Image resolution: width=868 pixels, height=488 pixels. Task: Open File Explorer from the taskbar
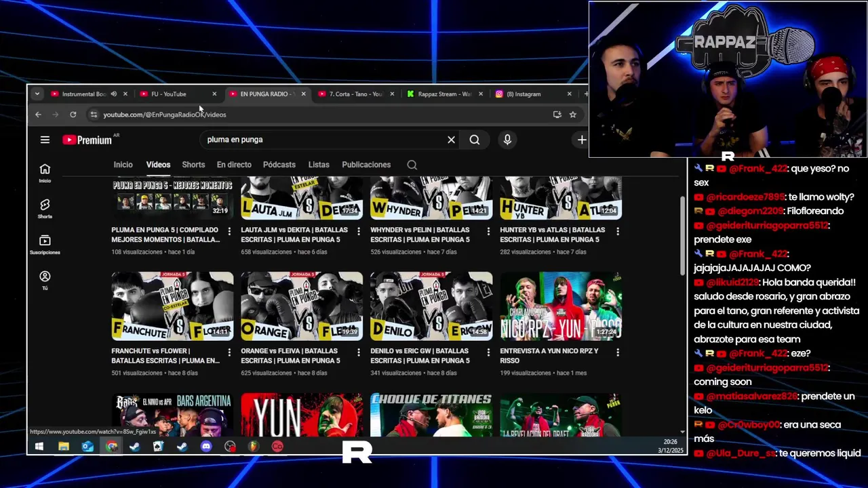(x=63, y=447)
